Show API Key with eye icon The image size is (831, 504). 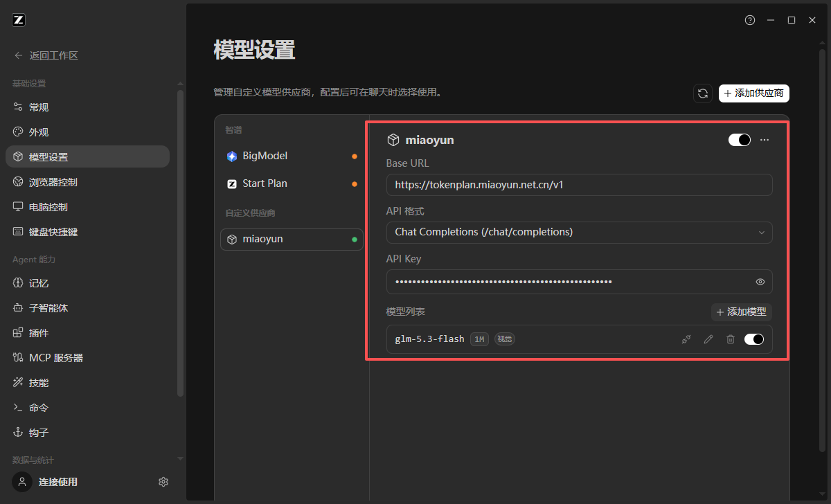point(760,282)
